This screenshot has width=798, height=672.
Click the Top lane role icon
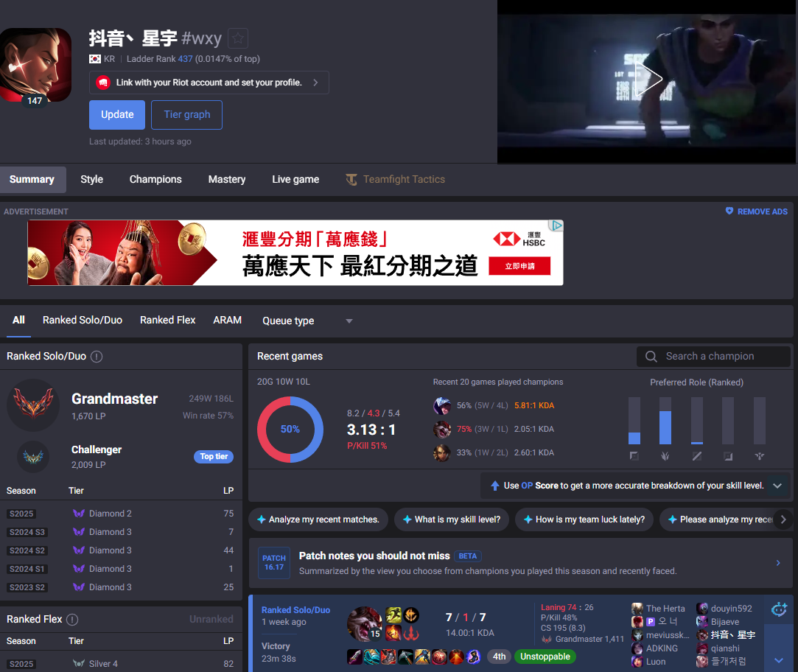634,456
